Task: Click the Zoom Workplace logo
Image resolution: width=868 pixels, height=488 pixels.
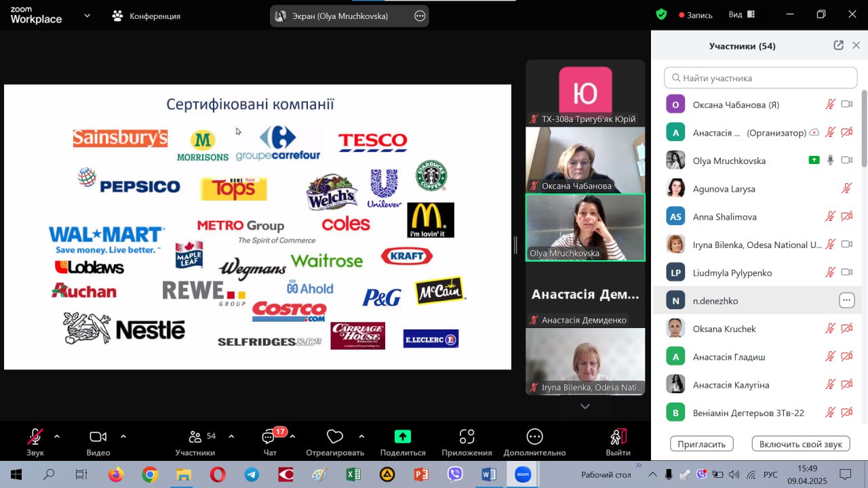Action: tap(36, 16)
